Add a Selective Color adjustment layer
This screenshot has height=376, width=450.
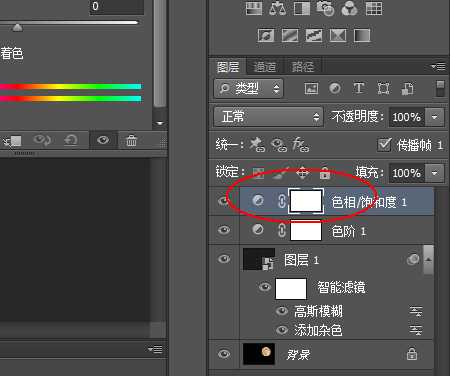coord(338,35)
